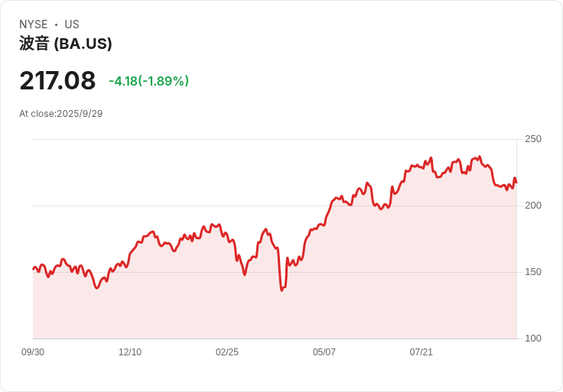
Task: Select the 12/10 date on the x-axis
Action: tap(130, 352)
